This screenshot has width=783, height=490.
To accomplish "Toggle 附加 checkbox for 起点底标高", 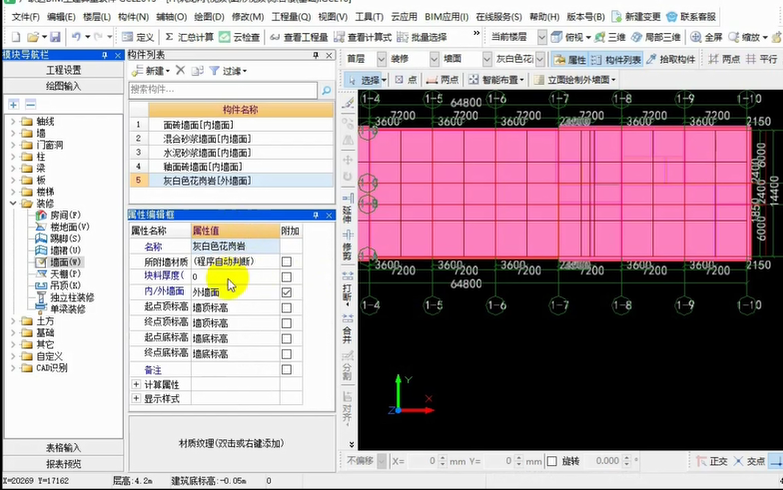I will point(286,339).
